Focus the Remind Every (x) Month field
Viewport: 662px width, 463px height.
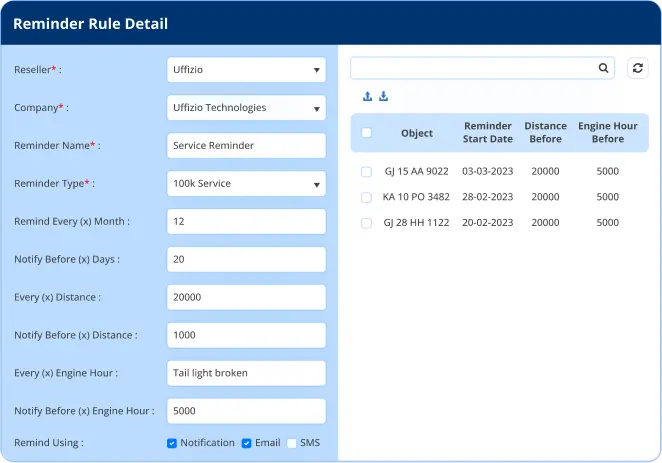pos(246,221)
